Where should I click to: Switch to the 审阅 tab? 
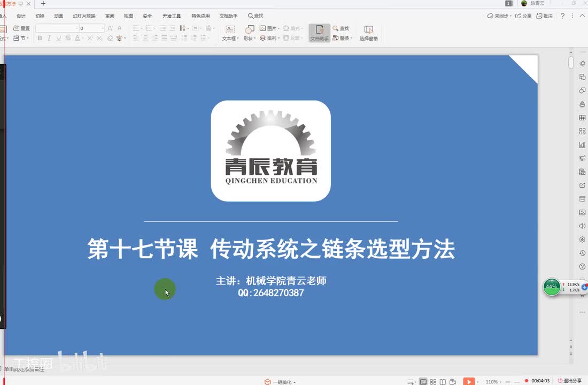[110, 16]
